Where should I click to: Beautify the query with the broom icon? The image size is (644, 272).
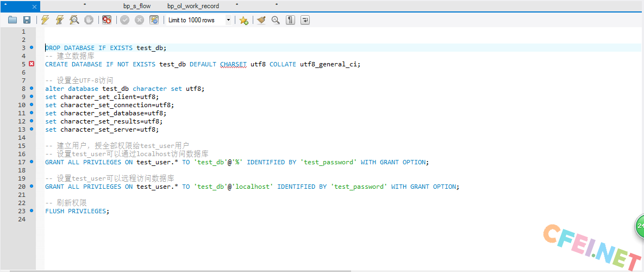[x=261, y=20]
